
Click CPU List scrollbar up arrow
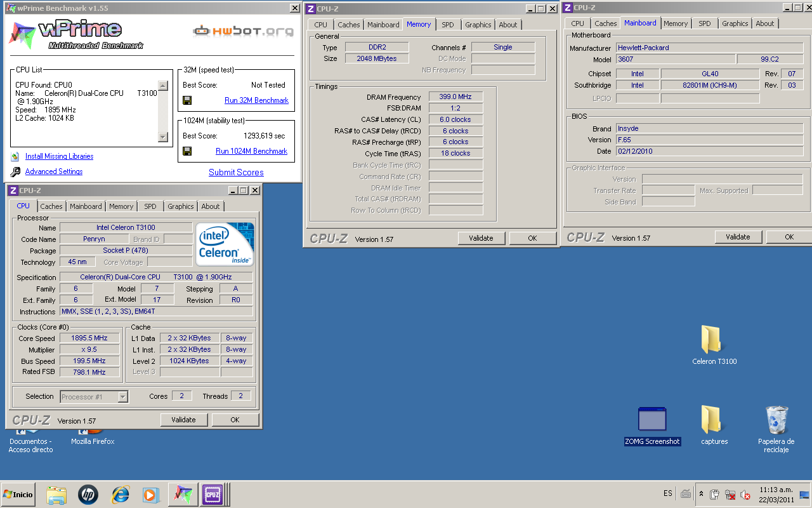pyautogui.click(x=163, y=86)
